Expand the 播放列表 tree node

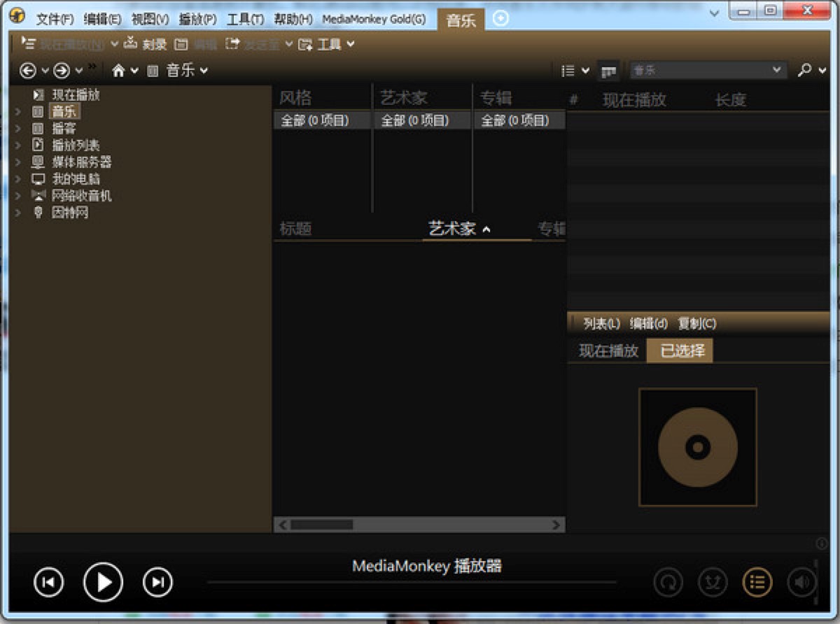(18, 146)
